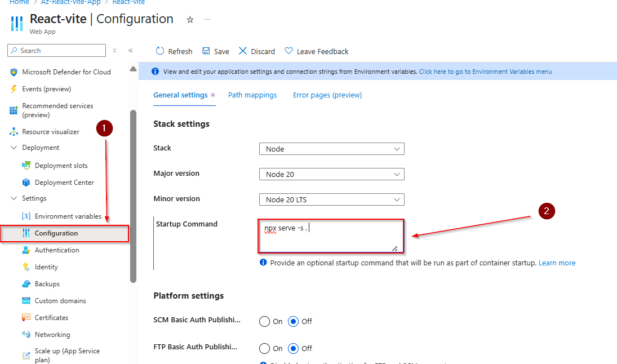This screenshot has width=617, height=364.
Task: Click the sidebar vertical scrollbar thumb
Action: click(133, 196)
